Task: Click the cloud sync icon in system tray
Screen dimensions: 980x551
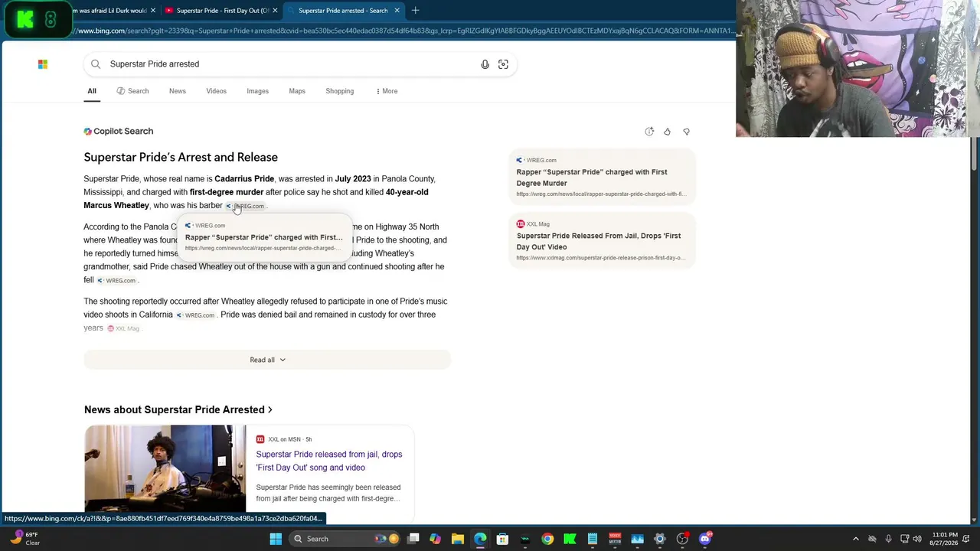Action: (872, 539)
